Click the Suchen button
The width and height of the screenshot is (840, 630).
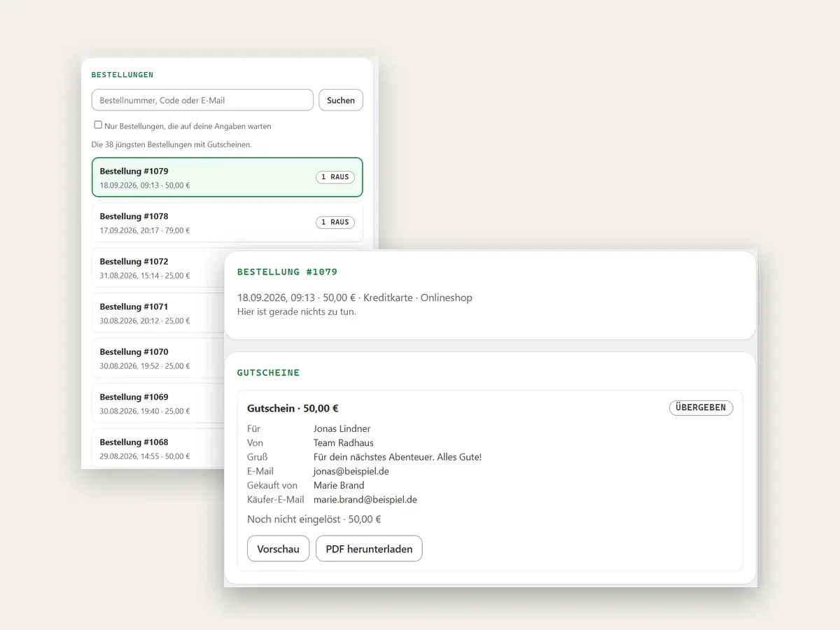(x=341, y=100)
